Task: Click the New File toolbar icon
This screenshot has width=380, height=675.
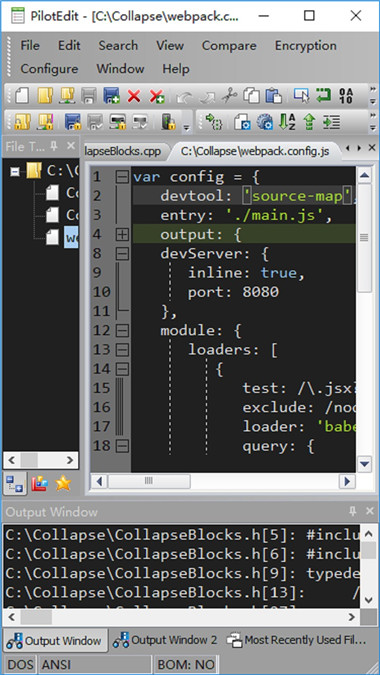Action: pyautogui.click(x=22, y=96)
